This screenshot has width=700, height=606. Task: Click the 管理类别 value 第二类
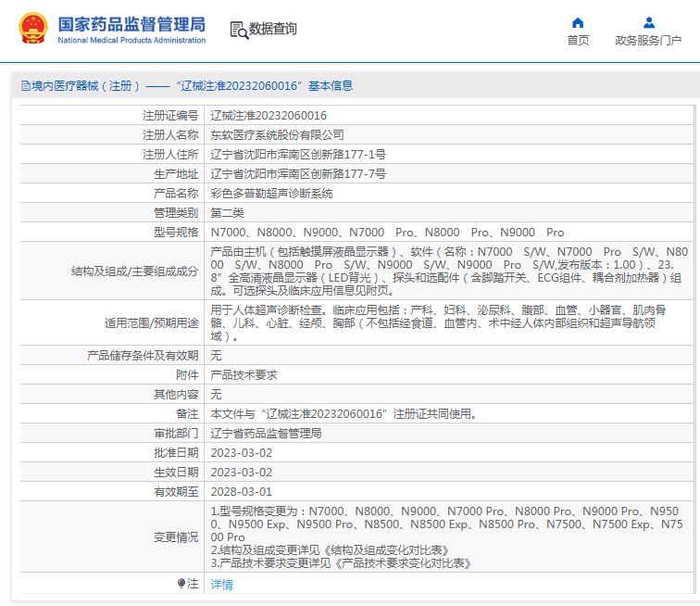point(227,213)
